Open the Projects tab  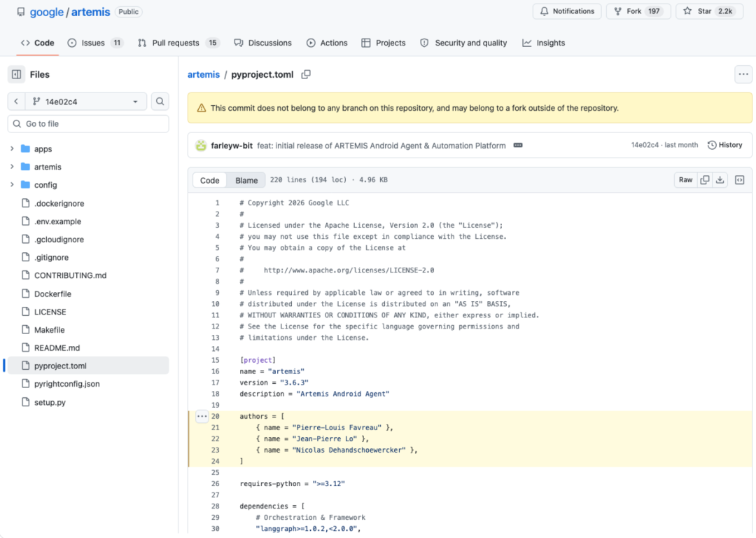[384, 43]
